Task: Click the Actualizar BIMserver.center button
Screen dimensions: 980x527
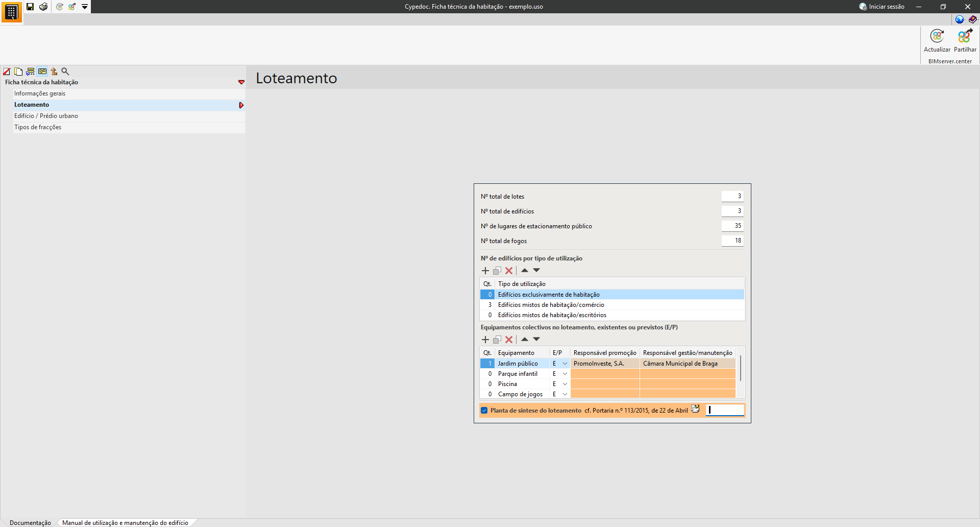Action: 937,41
